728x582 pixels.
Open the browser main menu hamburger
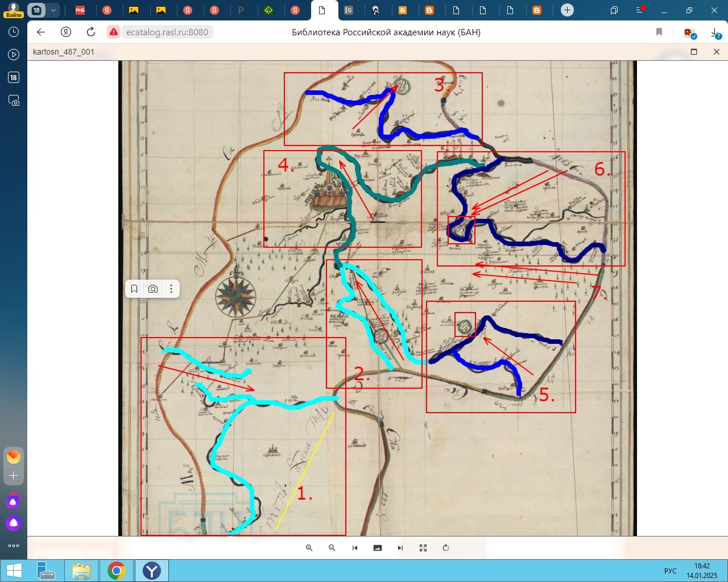tap(640, 10)
